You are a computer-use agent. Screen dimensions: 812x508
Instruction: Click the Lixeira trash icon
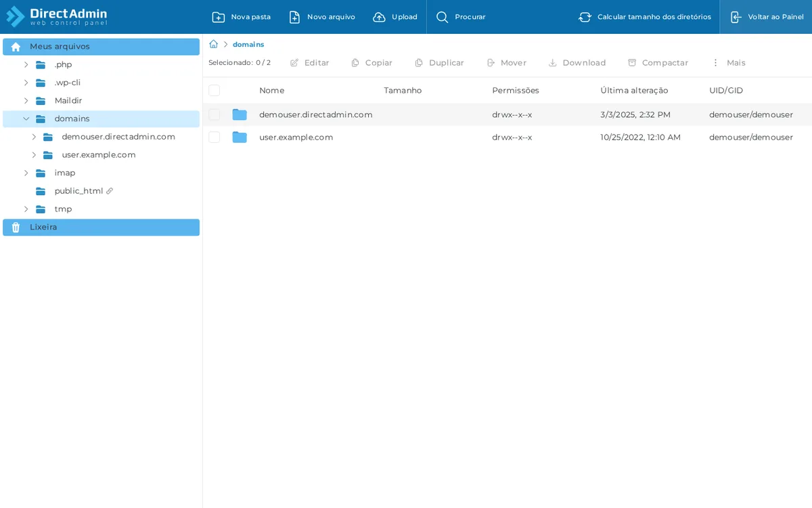click(x=16, y=228)
